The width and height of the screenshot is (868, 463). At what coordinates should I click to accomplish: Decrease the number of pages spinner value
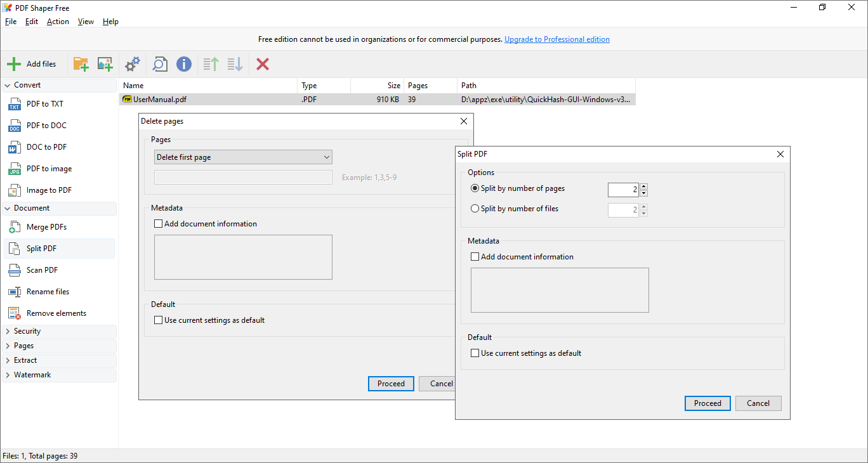643,193
